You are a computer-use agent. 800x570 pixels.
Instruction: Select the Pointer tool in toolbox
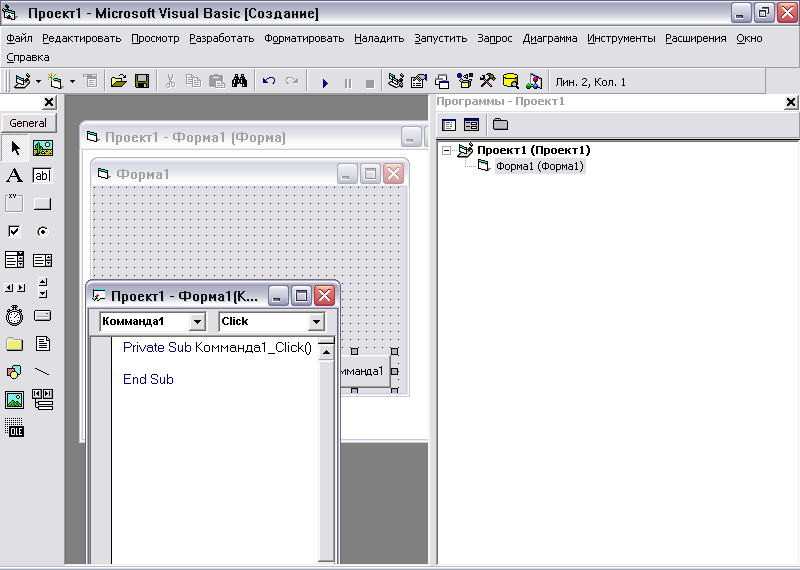(15, 148)
